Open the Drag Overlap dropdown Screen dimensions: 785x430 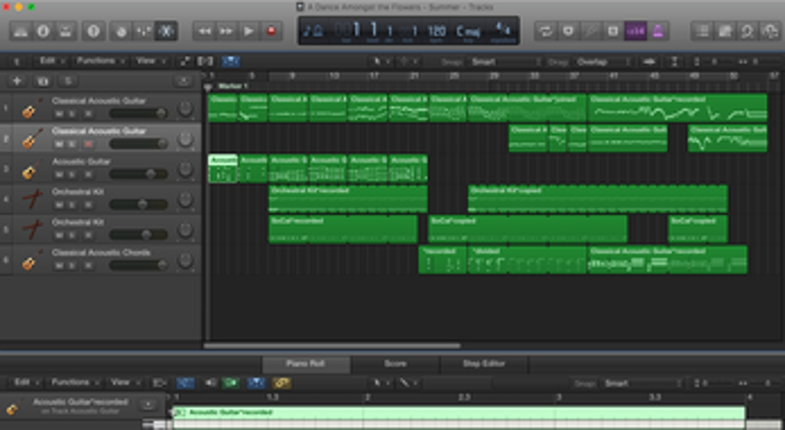pos(603,62)
